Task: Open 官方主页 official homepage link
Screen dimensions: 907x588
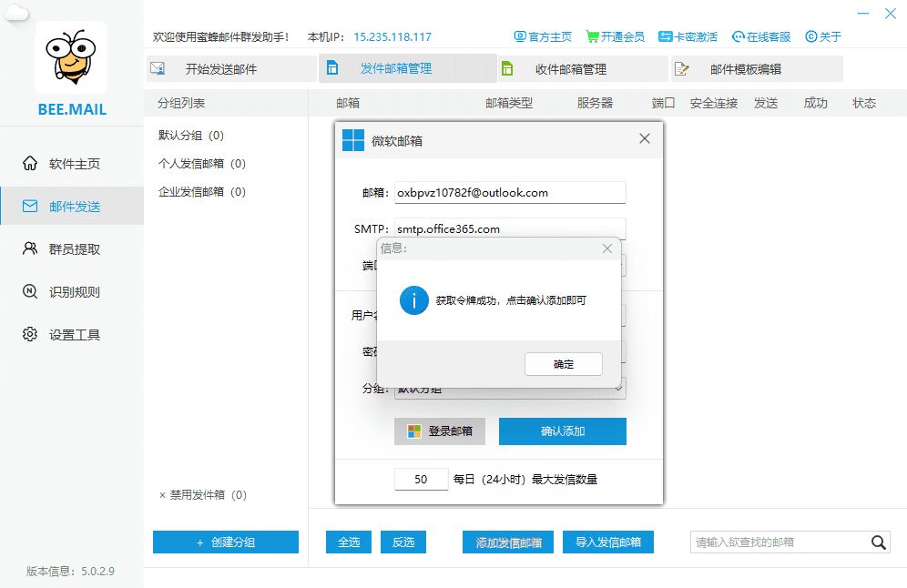Action: 543,37
